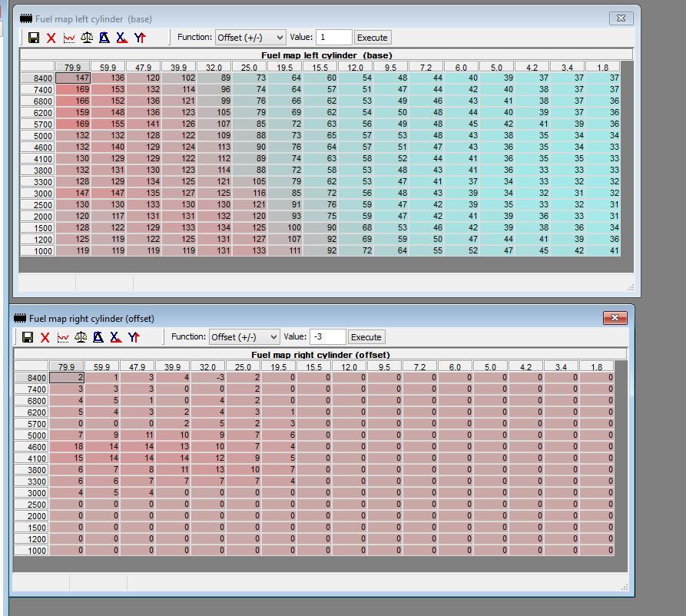Click the Y-axis arrow icon in left cylinder toolbar
Image resolution: width=686 pixels, height=616 pixels.
pos(140,38)
